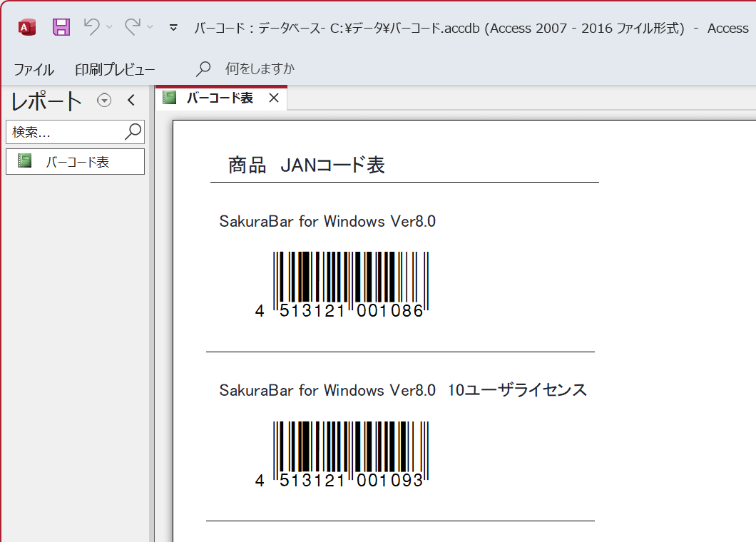Click the magnifier icon in the navigation pane search box

[x=133, y=132]
